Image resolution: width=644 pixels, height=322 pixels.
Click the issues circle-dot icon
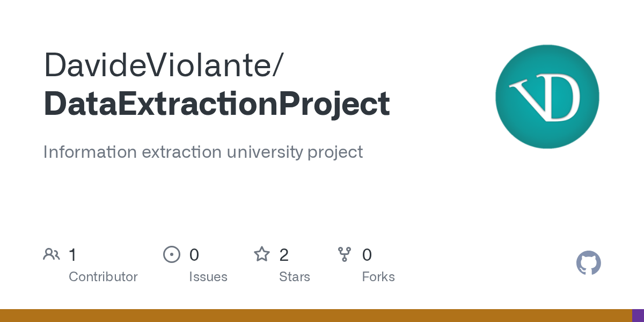[x=171, y=254]
